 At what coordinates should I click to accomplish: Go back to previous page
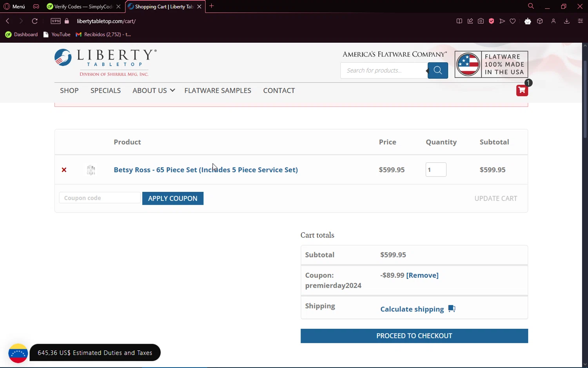7,21
